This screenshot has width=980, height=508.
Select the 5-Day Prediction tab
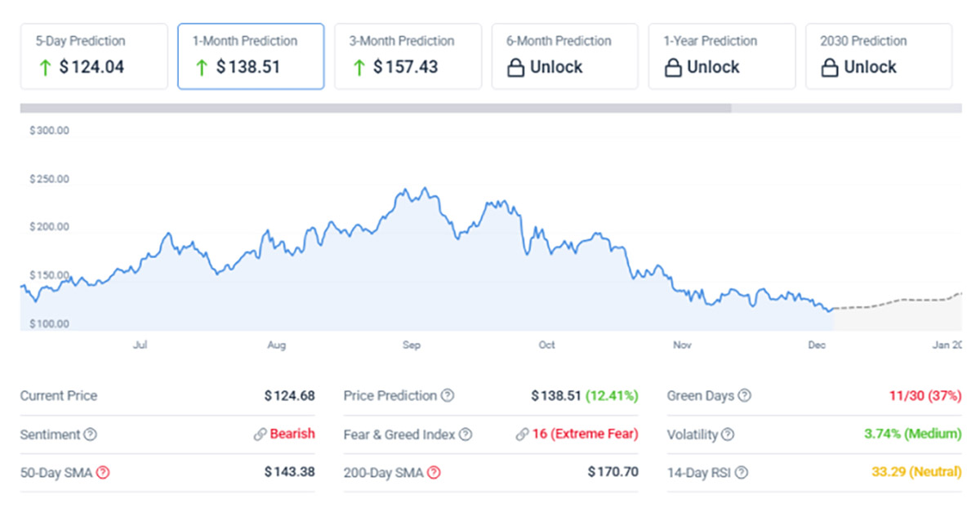click(94, 56)
